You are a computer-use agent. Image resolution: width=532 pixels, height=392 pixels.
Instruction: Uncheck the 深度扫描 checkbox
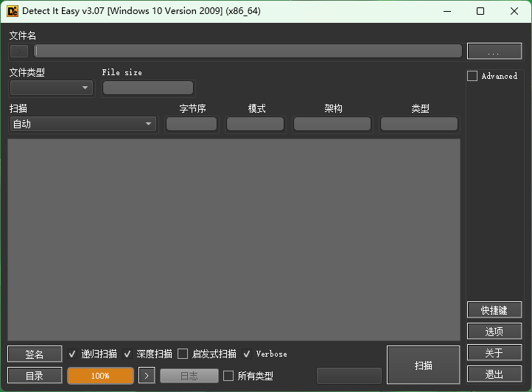point(127,354)
